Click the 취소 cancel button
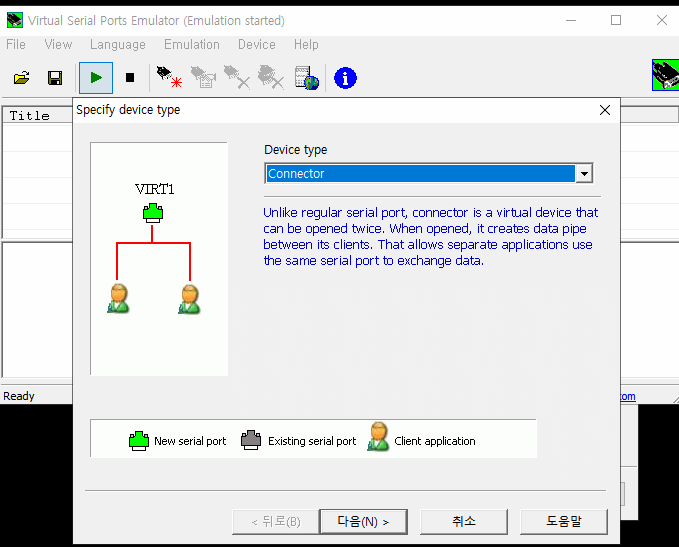This screenshot has height=547, width=679. coord(464,521)
